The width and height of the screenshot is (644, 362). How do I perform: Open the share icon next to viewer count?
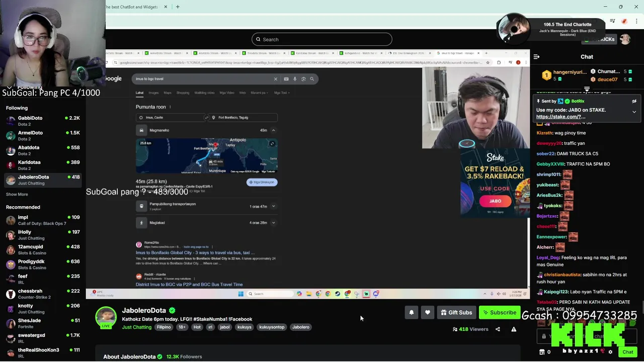pyautogui.click(x=498, y=329)
